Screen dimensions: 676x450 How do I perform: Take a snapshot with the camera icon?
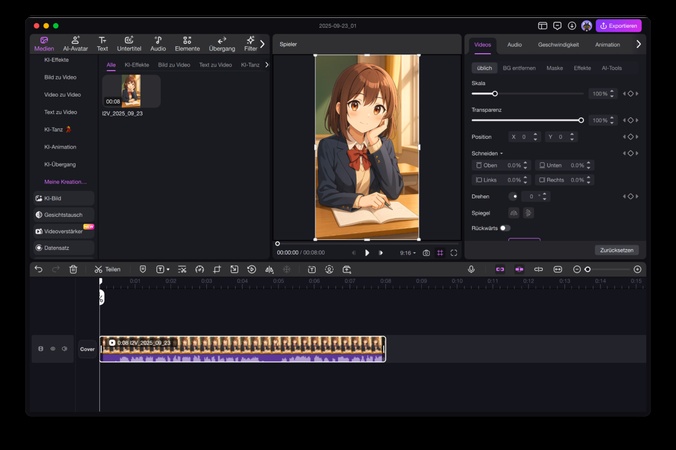pyautogui.click(x=426, y=253)
